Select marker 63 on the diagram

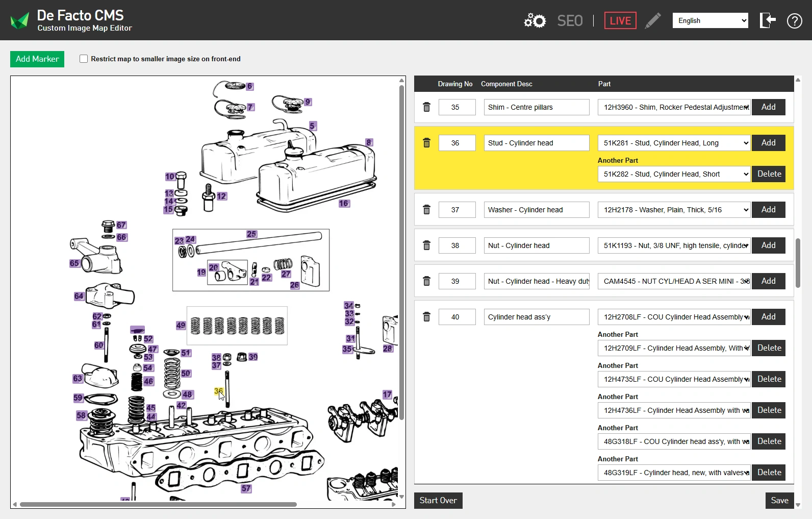(78, 379)
